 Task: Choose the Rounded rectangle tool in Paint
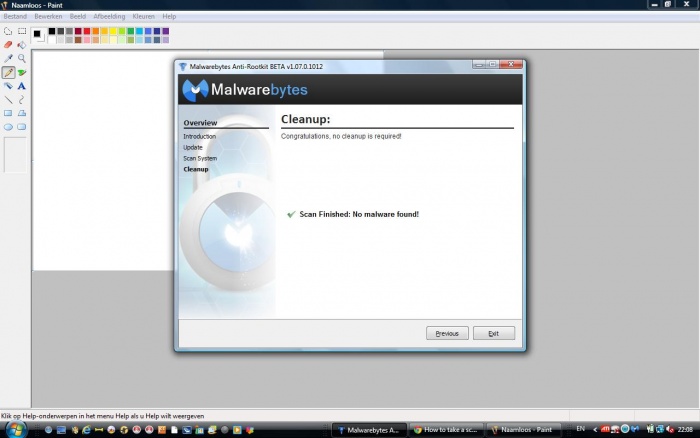coord(22,127)
